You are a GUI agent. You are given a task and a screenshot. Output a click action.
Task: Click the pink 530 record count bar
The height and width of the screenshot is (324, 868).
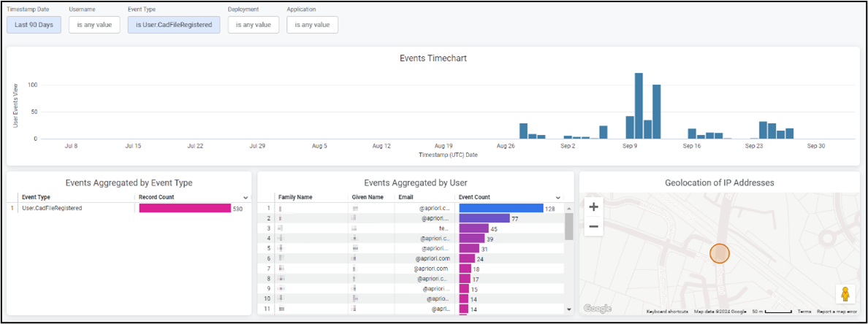tap(185, 208)
